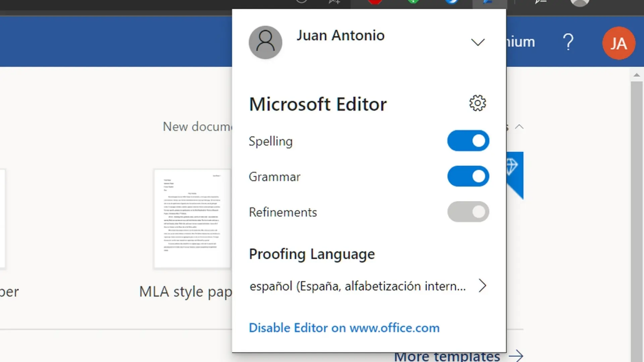The image size is (644, 362).
Task: Expand the Juan Antonio account dropdown chevron
Action: pos(478,42)
